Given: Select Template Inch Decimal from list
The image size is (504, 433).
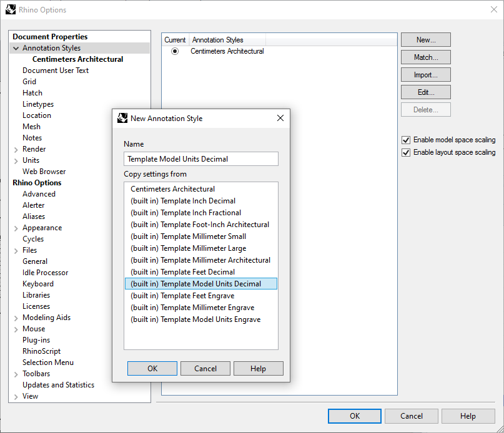Looking at the screenshot, I should 182,201.
